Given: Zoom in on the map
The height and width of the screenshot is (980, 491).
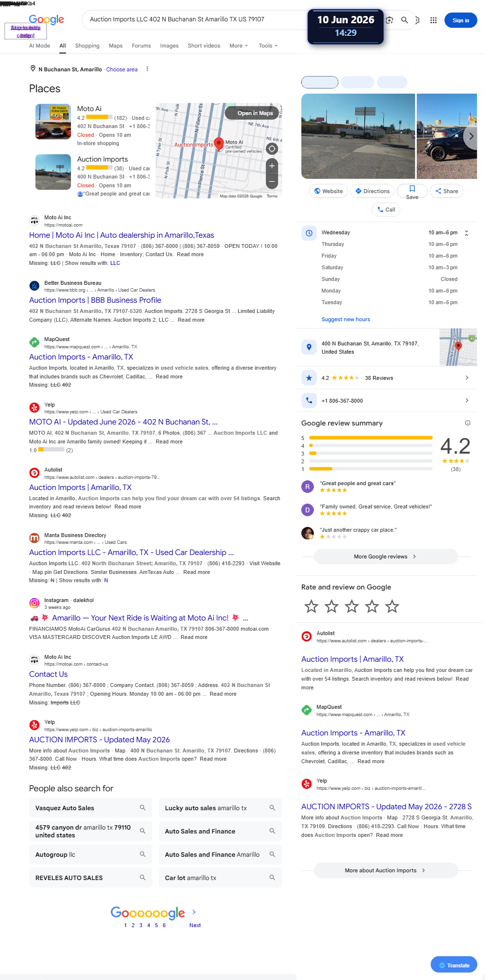Looking at the screenshot, I should [x=272, y=166].
